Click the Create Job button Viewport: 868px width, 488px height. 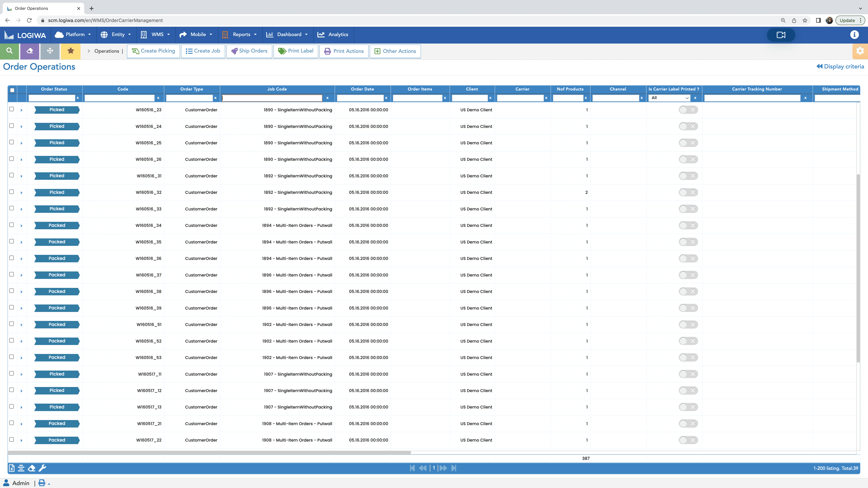203,51
